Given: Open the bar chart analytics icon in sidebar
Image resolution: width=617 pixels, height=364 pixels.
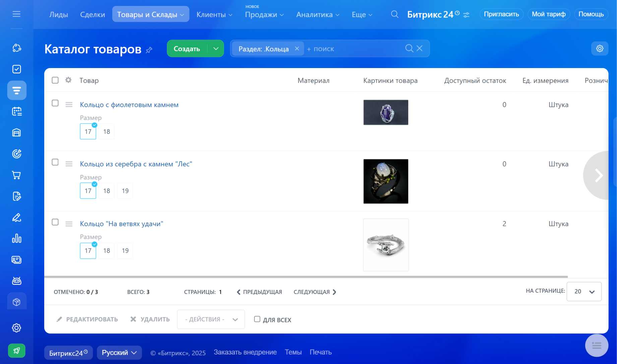Looking at the screenshot, I should point(16,239).
